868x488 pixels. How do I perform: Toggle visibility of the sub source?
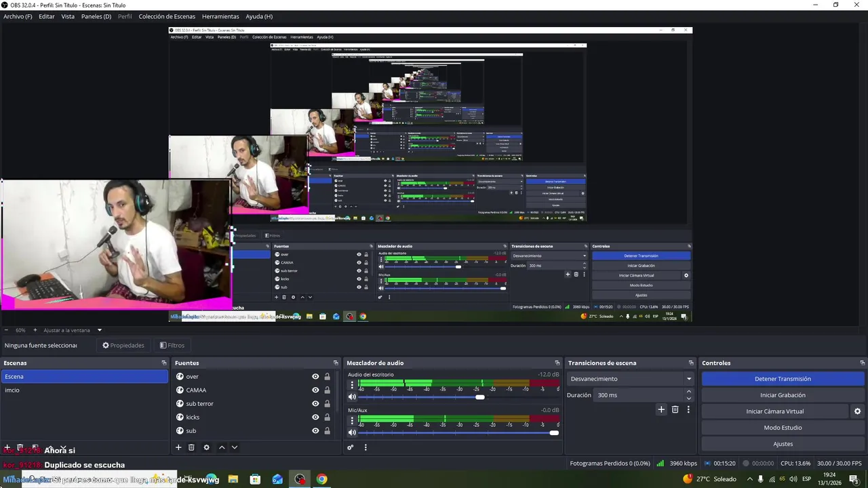315,431
